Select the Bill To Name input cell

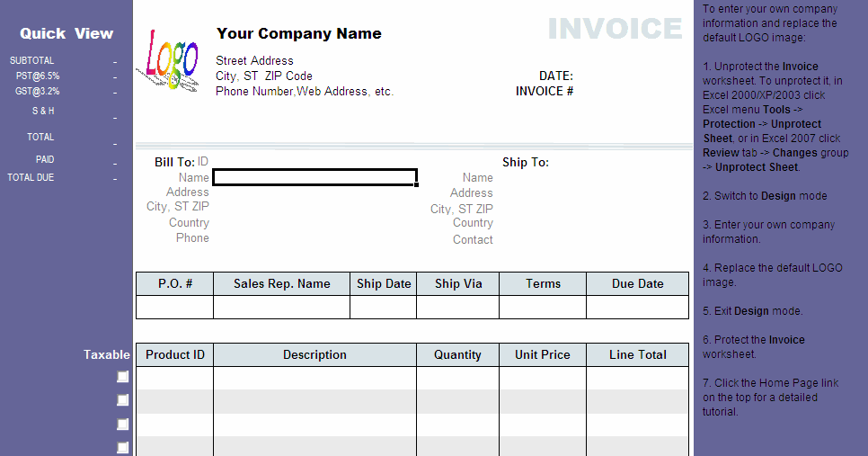tap(315, 177)
